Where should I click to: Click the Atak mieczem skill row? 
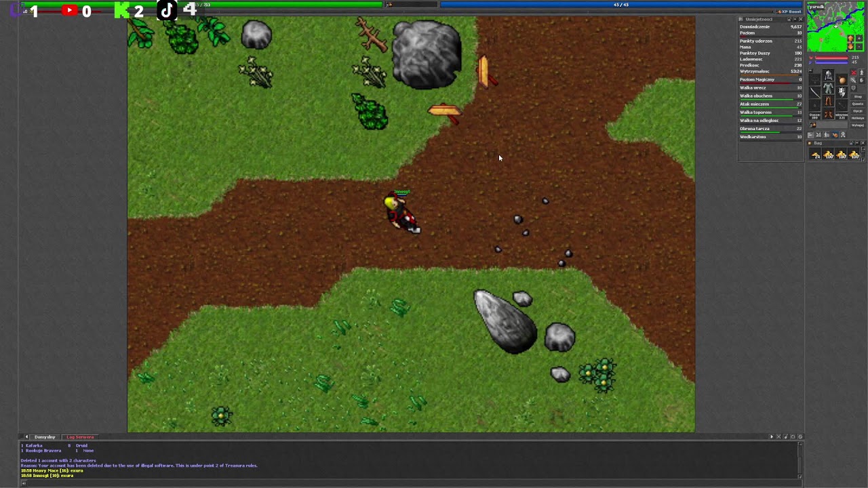(770, 104)
